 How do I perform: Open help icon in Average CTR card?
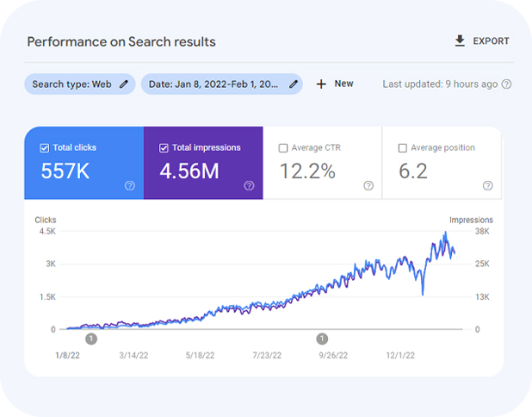368,185
